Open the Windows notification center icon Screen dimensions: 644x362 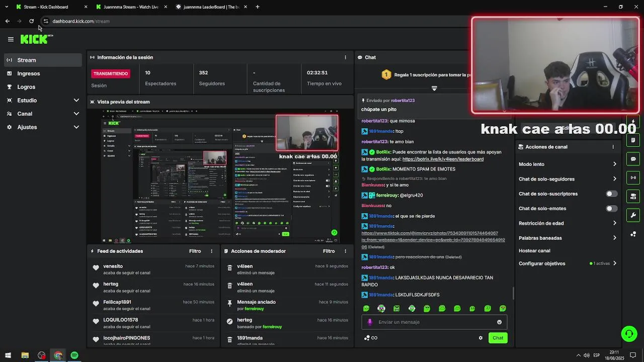tap(633, 355)
